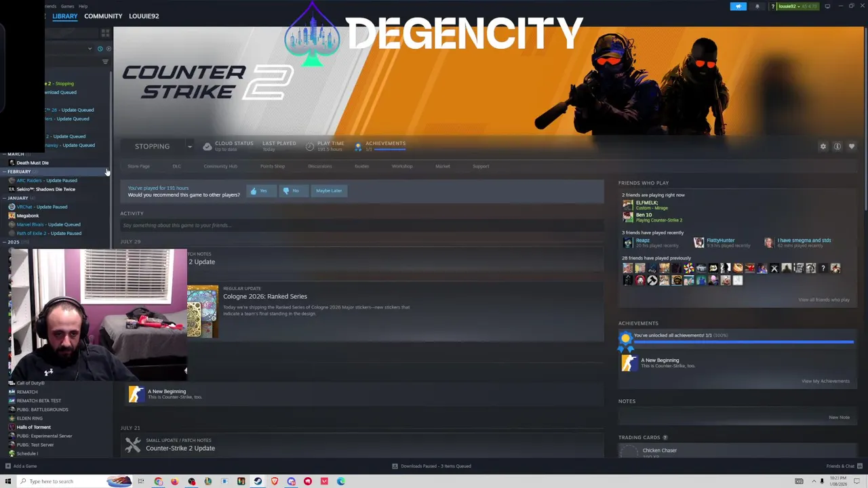The height and width of the screenshot is (488, 868).
Task: Open notifications bell icon
Action: pos(757,7)
